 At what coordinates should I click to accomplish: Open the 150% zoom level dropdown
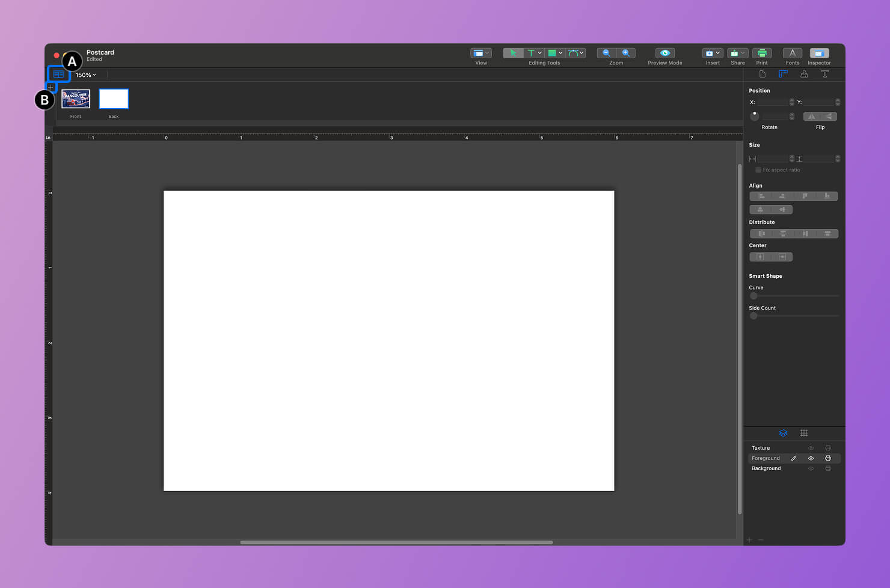coord(86,75)
